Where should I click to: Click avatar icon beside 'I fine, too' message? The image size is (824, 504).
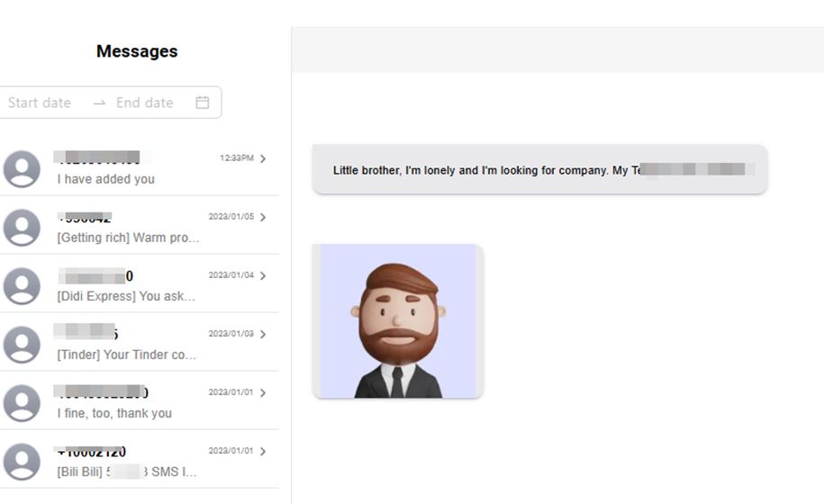(22, 403)
